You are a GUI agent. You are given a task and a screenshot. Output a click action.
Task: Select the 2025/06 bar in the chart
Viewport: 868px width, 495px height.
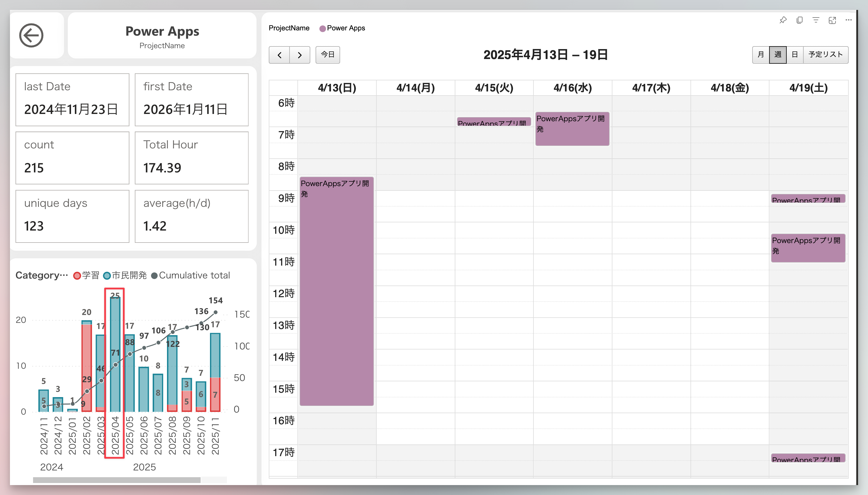coord(144,389)
